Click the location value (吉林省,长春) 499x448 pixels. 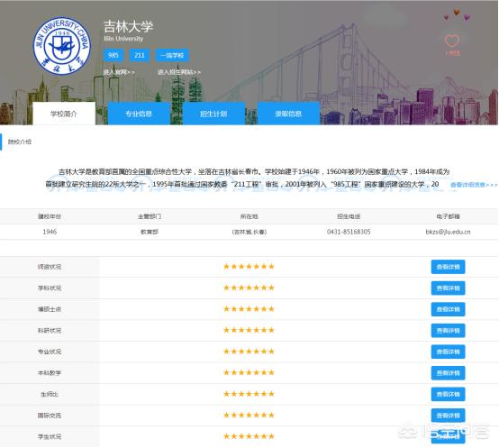pos(249,232)
